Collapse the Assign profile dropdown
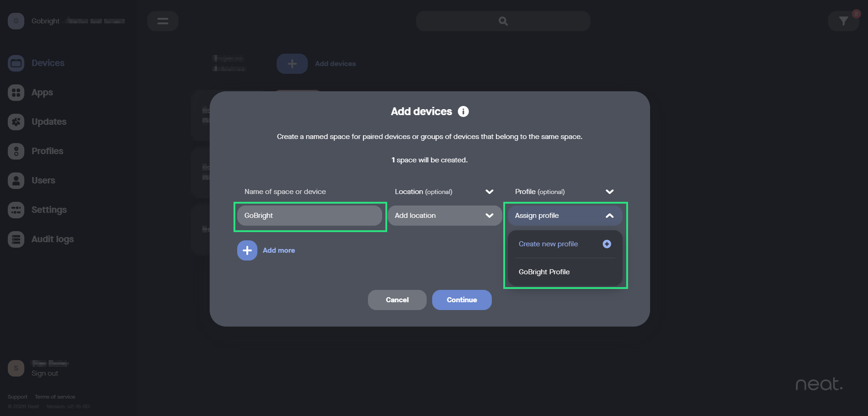Screen dimensions: 868x416 [x=609, y=216]
